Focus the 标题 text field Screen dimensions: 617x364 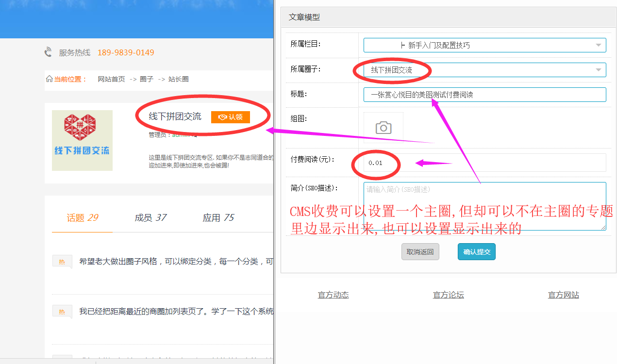[484, 95]
